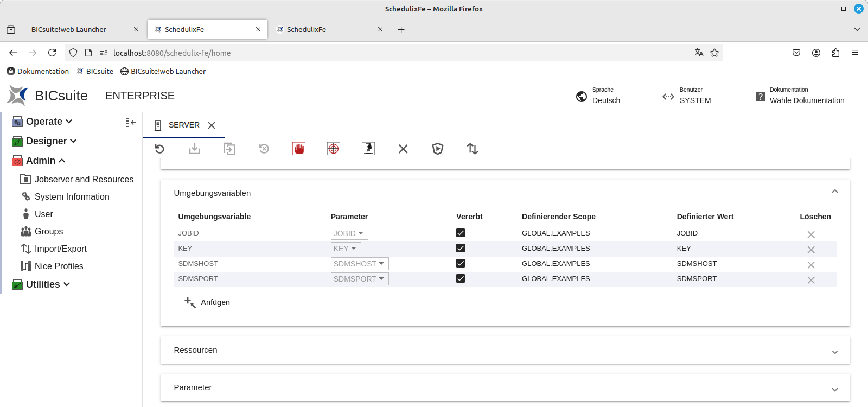
Task: Open Nice Profiles page
Action: pyautogui.click(x=52, y=266)
